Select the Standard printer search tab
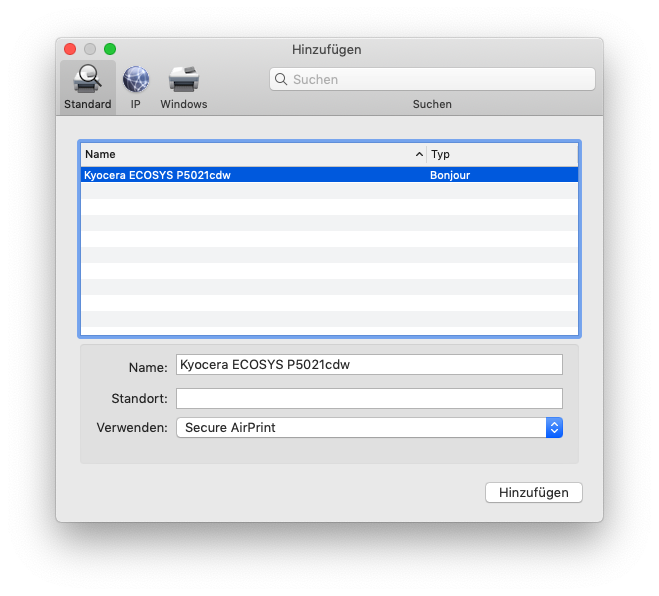Image resolution: width=659 pixels, height=596 pixels. click(x=88, y=87)
